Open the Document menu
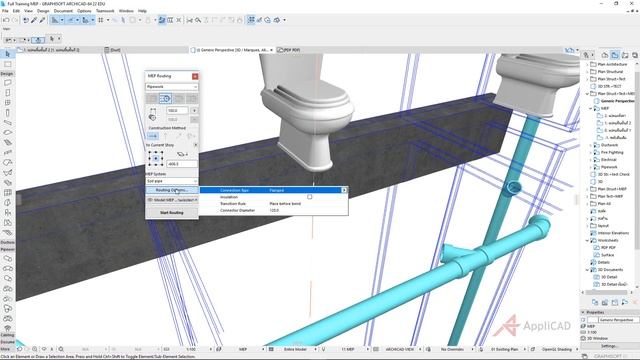This screenshot has width=640, height=360. tap(63, 11)
